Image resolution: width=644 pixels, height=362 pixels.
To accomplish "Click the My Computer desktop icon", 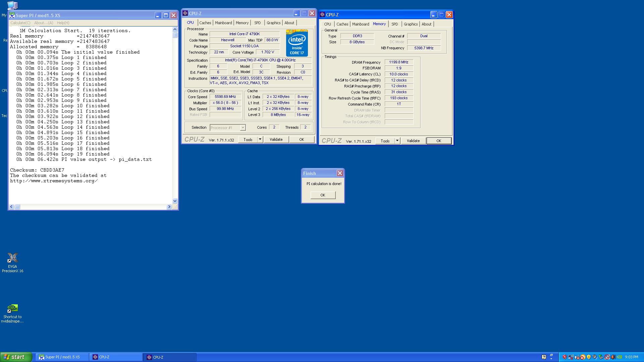I will (12, 5).
